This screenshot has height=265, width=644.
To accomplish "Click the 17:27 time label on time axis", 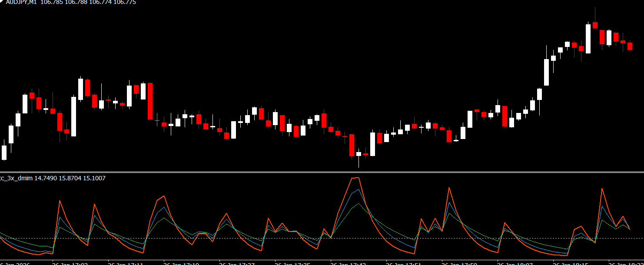I will click(237, 263).
